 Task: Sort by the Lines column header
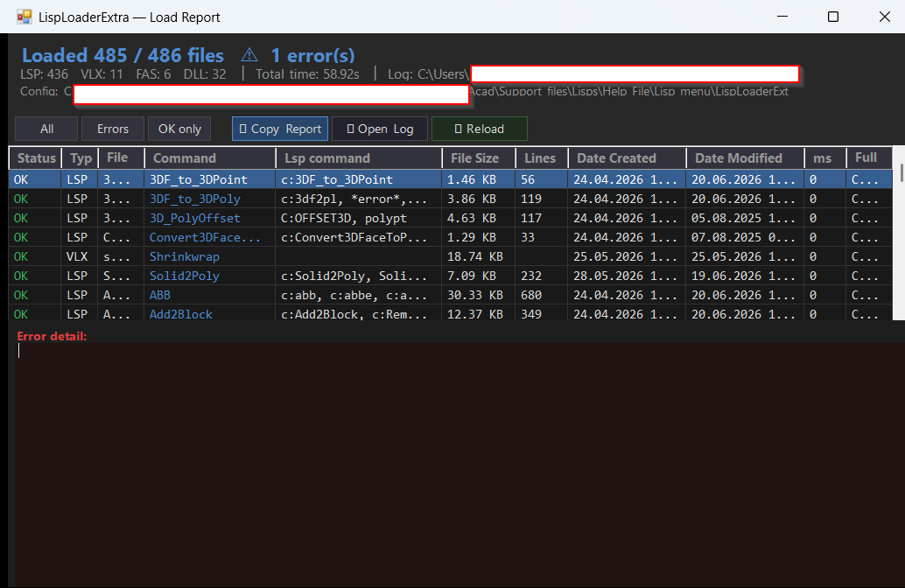(542, 158)
